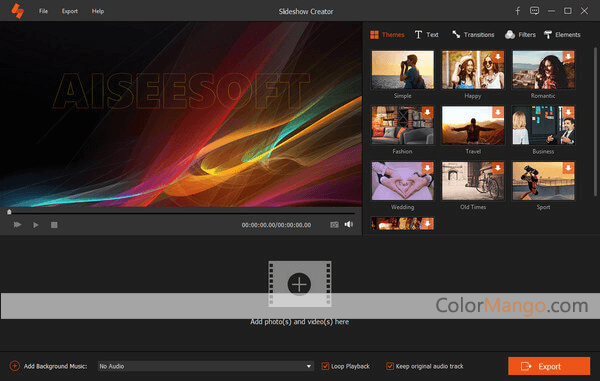Click the plus to add photos and videos
600x381 pixels.
299,284
